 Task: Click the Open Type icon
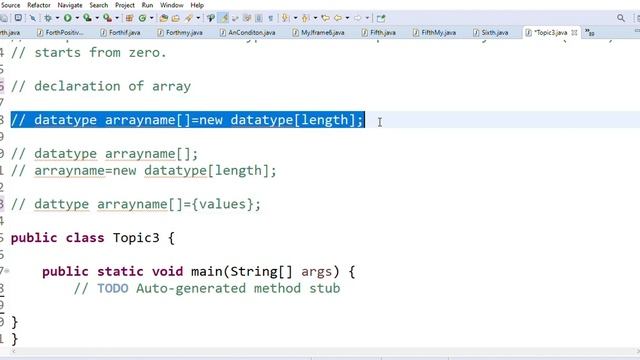point(164,18)
